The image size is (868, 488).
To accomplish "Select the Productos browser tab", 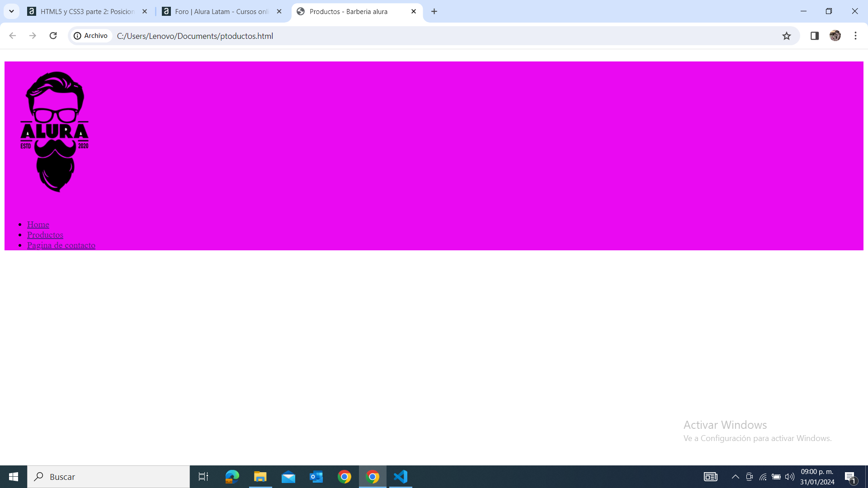I will pos(348,11).
